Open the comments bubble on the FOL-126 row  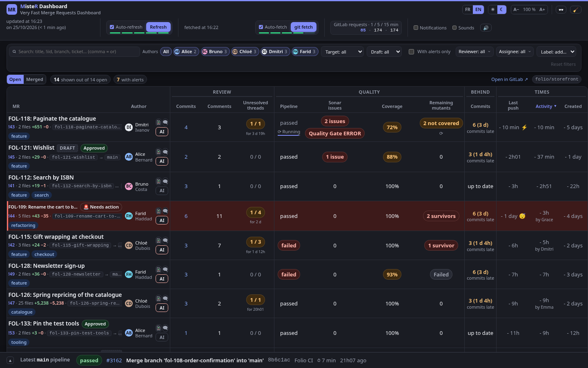click(x=165, y=298)
